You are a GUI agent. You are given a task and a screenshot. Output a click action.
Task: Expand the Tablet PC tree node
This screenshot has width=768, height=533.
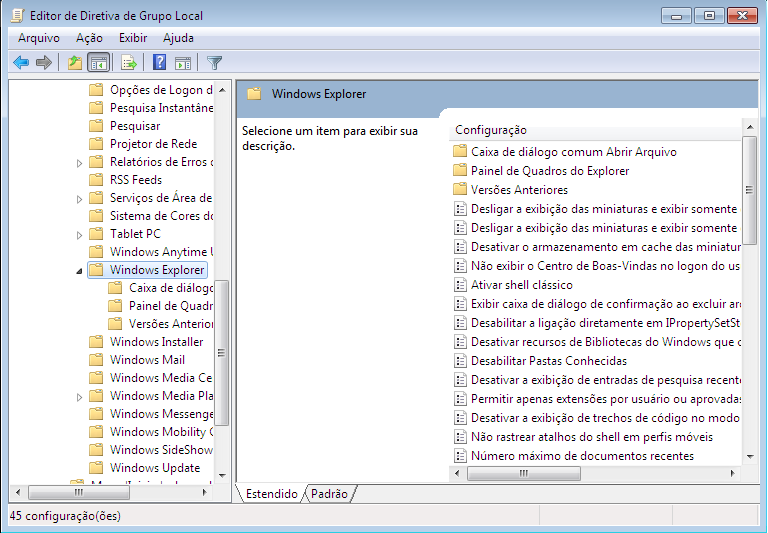coord(79,235)
